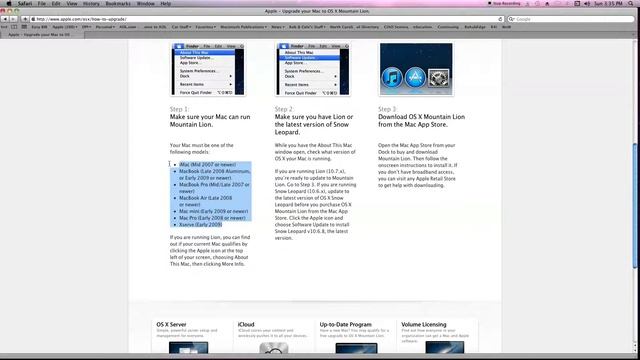Open the iCloud link
The width and height of the screenshot is (640, 360).
246,324
